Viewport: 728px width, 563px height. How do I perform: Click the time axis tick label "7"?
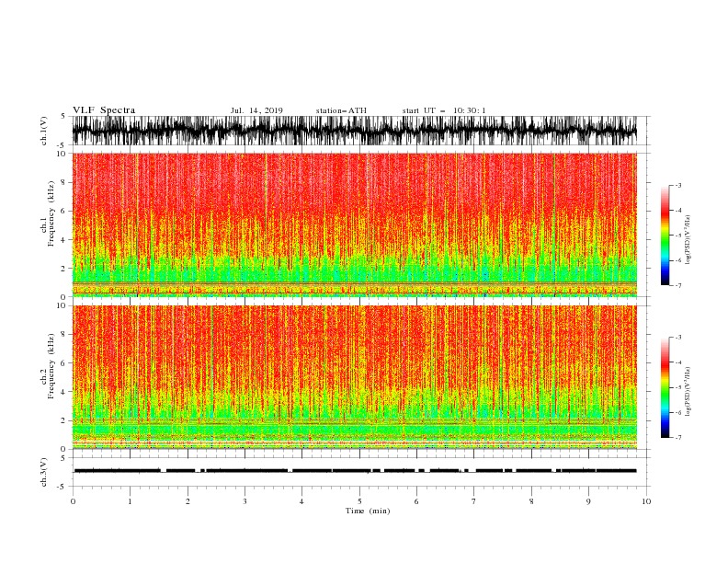click(x=474, y=501)
